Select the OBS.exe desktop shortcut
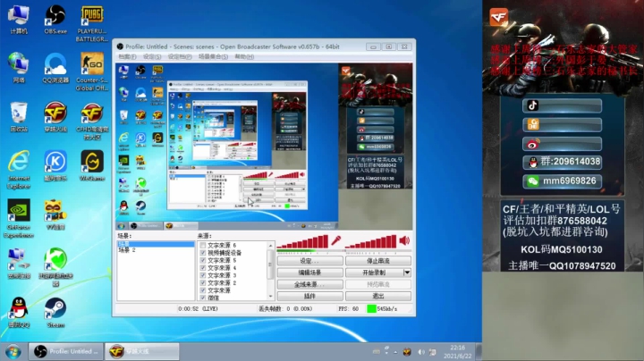The image size is (644, 361). click(55, 20)
